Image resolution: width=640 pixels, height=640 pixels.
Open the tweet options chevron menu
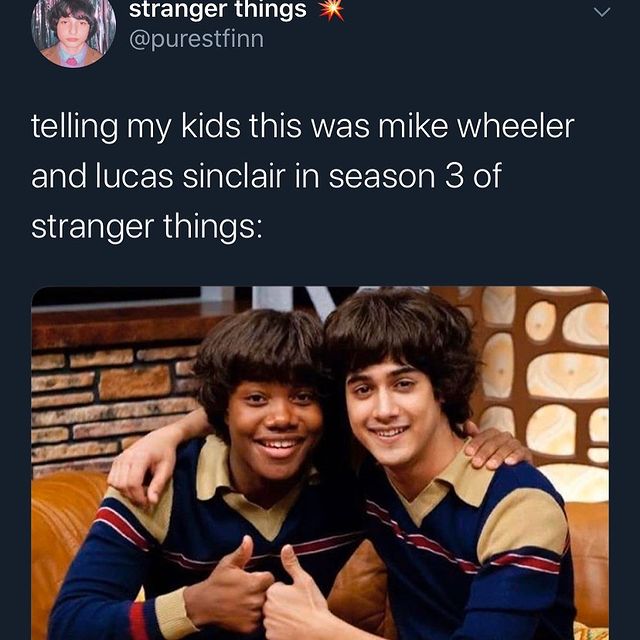coord(602,12)
